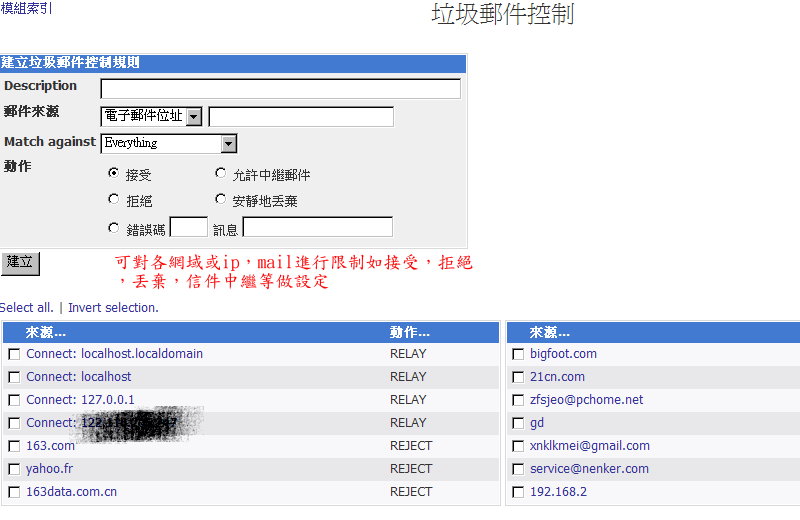Select the 接受 (accept) radio button
Image resolution: width=800 pixels, height=520 pixels.
113,173
